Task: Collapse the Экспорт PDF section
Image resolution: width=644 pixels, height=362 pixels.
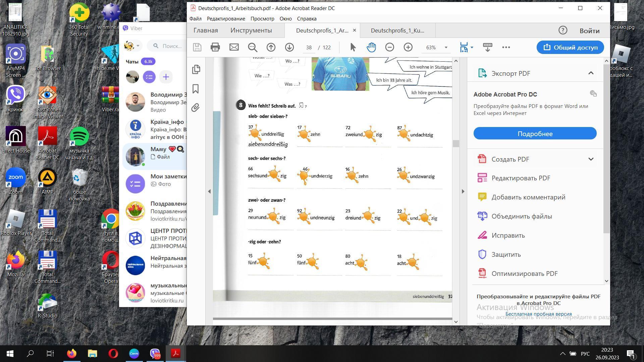Action: coord(591,73)
